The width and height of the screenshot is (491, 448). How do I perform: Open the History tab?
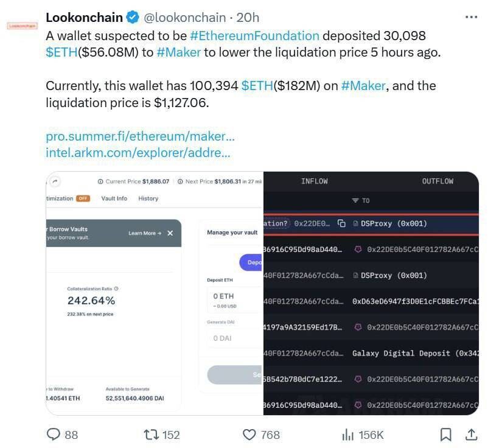[x=148, y=198]
